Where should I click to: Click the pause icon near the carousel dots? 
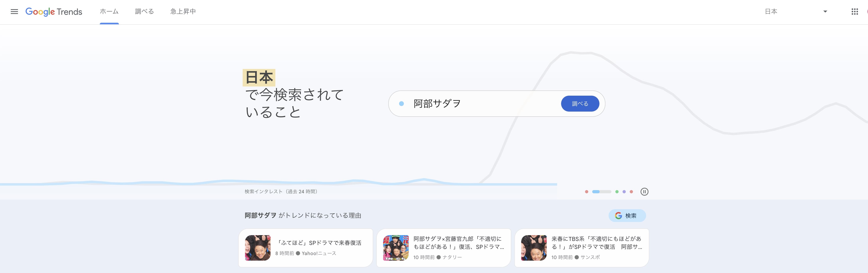(645, 192)
